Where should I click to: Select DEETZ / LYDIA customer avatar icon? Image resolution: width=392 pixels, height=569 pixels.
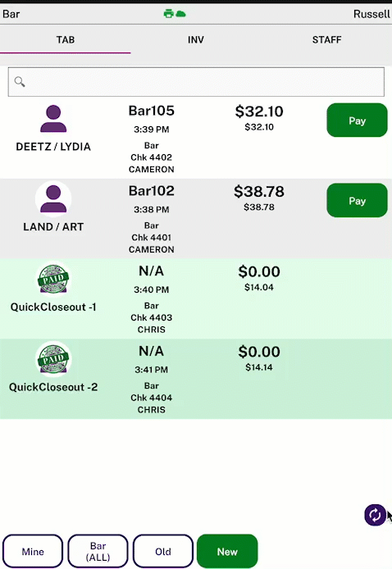(53, 119)
